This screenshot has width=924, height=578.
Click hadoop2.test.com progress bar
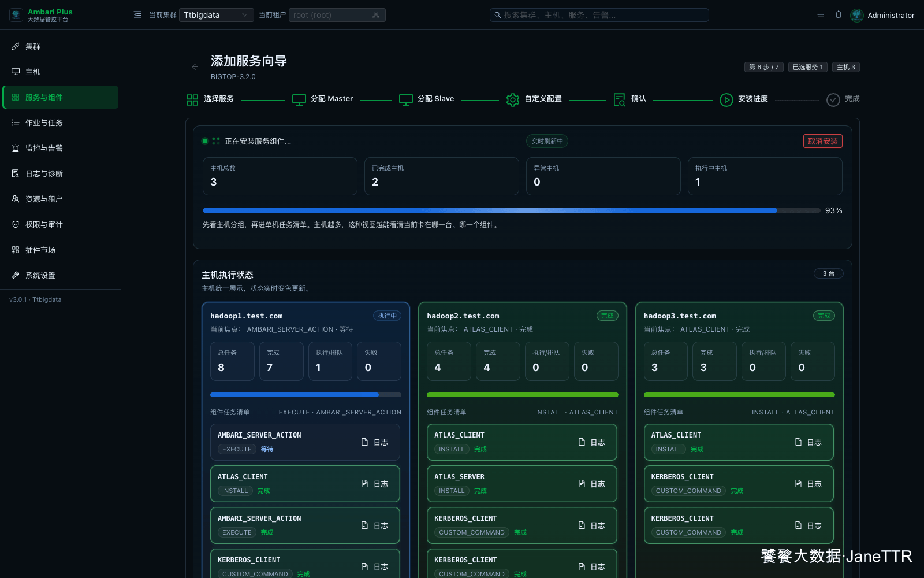coord(523,395)
